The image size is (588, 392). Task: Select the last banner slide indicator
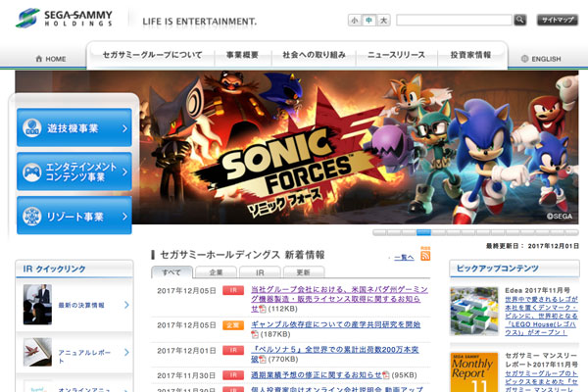571,232
